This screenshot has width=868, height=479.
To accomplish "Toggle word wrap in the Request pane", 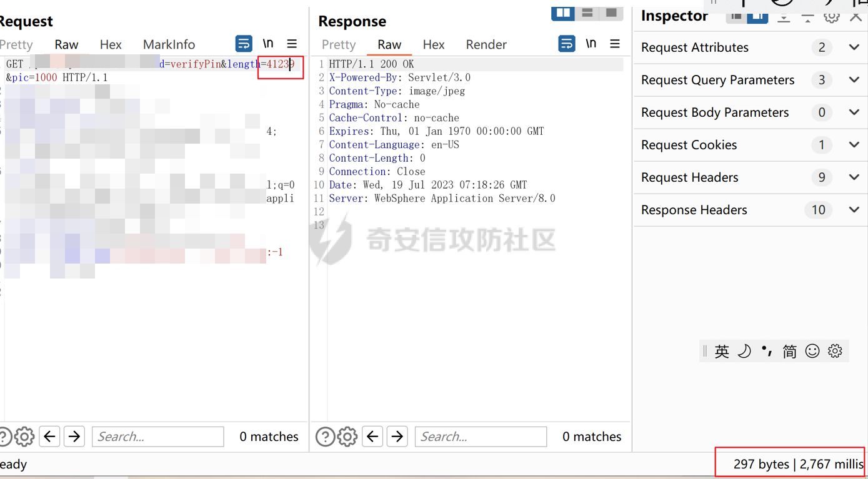I will (244, 44).
